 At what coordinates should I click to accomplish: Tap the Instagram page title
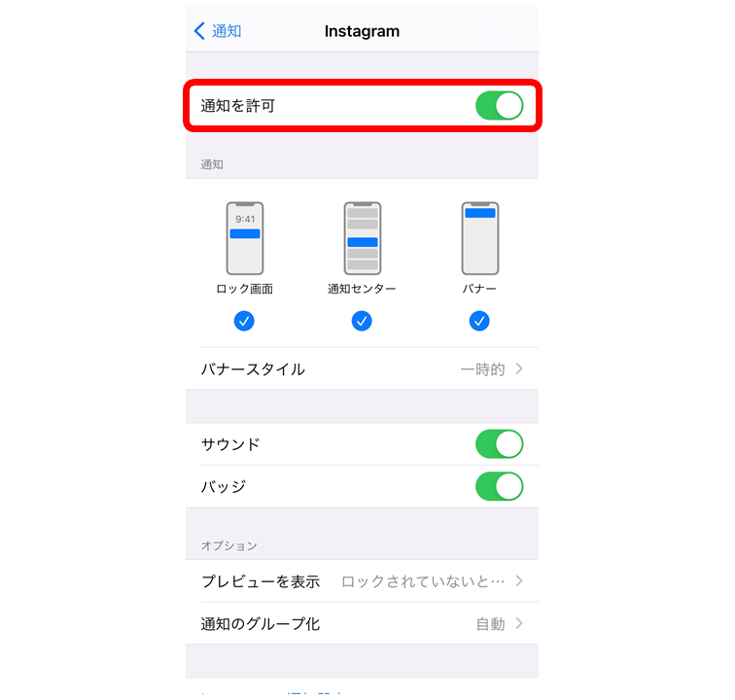click(x=362, y=31)
